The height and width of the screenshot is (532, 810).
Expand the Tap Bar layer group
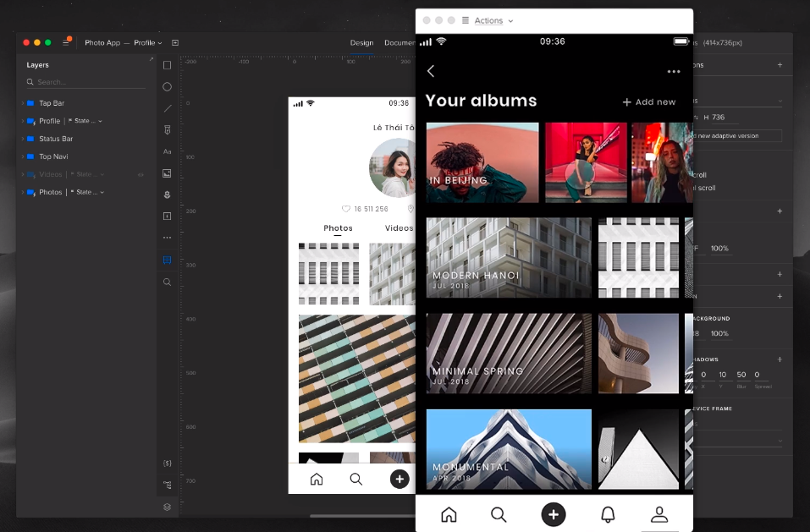[22, 103]
